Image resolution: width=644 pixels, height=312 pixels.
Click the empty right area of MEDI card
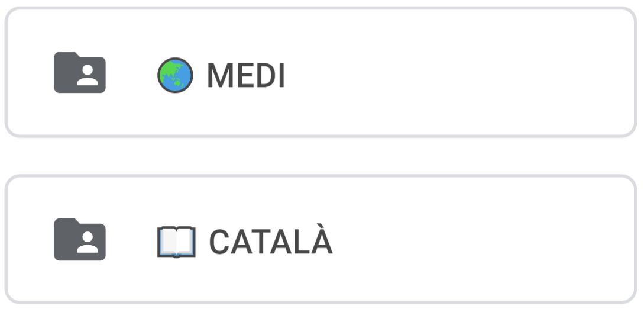click(x=473, y=73)
